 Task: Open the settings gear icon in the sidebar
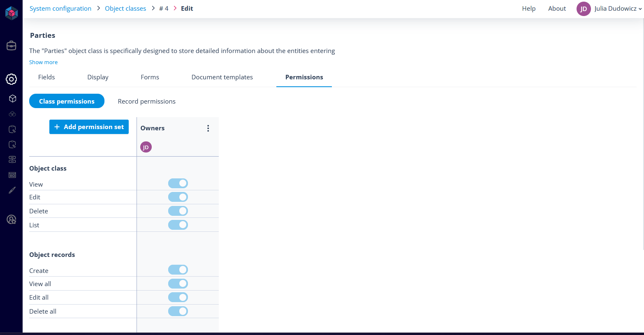pyautogui.click(x=12, y=79)
